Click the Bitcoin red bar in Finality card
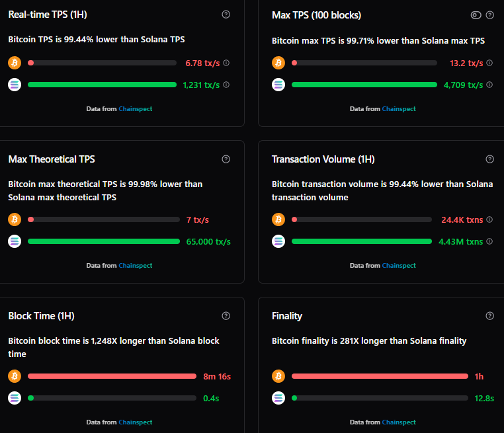The image size is (504, 433). tap(380, 377)
